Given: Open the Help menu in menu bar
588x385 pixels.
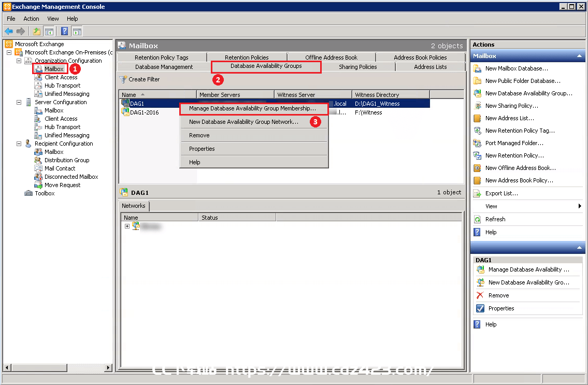Looking at the screenshot, I should [x=73, y=19].
